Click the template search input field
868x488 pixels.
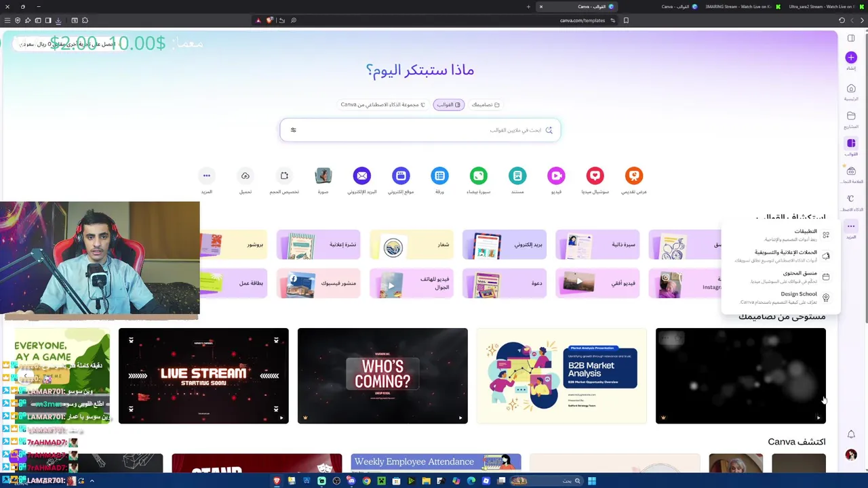point(420,130)
